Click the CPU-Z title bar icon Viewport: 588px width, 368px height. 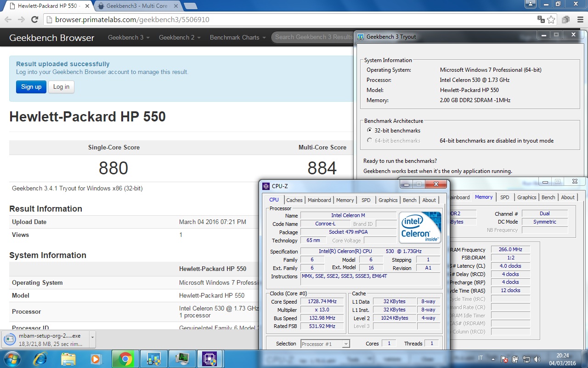[x=266, y=186]
